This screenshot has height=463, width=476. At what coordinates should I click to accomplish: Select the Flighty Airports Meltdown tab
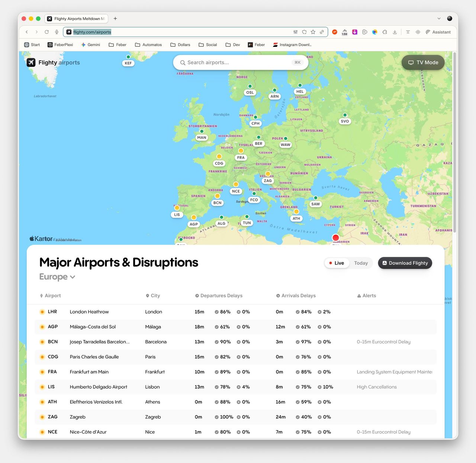coord(76,19)
